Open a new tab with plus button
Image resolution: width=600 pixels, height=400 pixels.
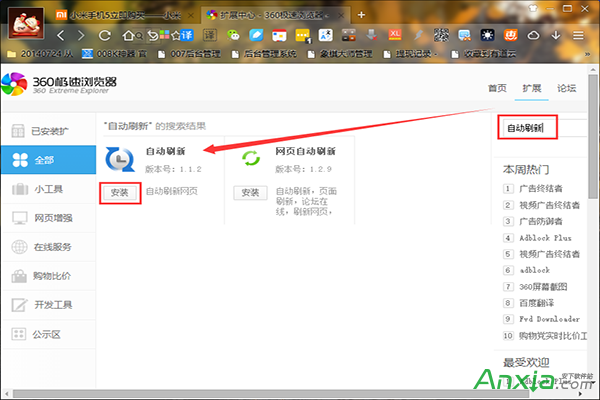pyautogui.click(x=361, y=15)
